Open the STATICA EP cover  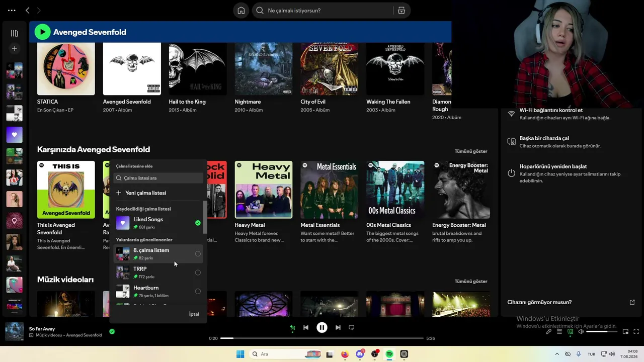[x=66, y=69]
